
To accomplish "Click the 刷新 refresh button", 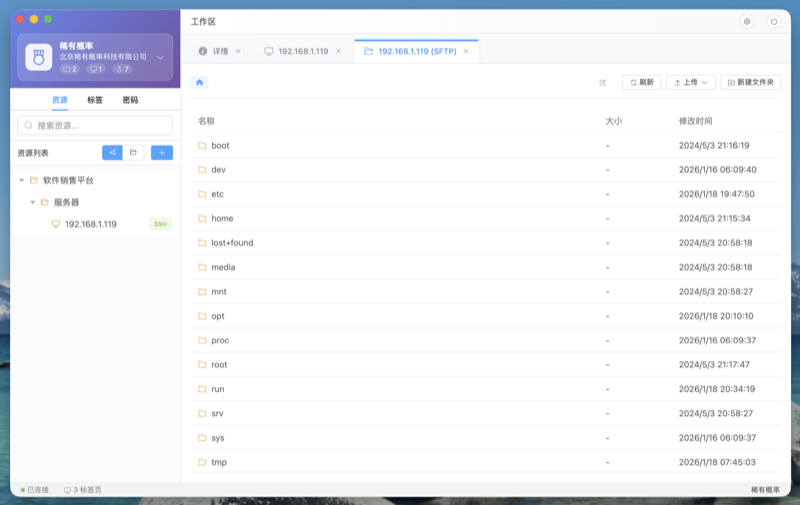I will click(642, 82).
